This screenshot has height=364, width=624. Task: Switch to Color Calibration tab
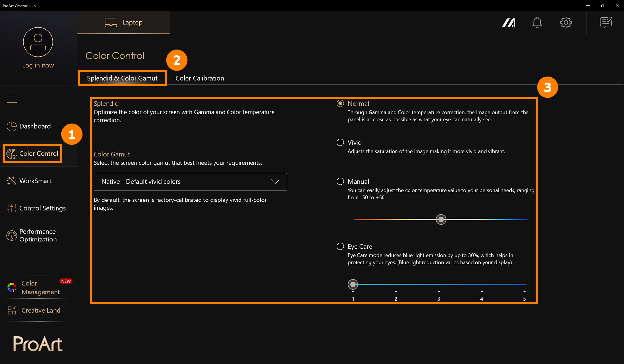point(200,78)
